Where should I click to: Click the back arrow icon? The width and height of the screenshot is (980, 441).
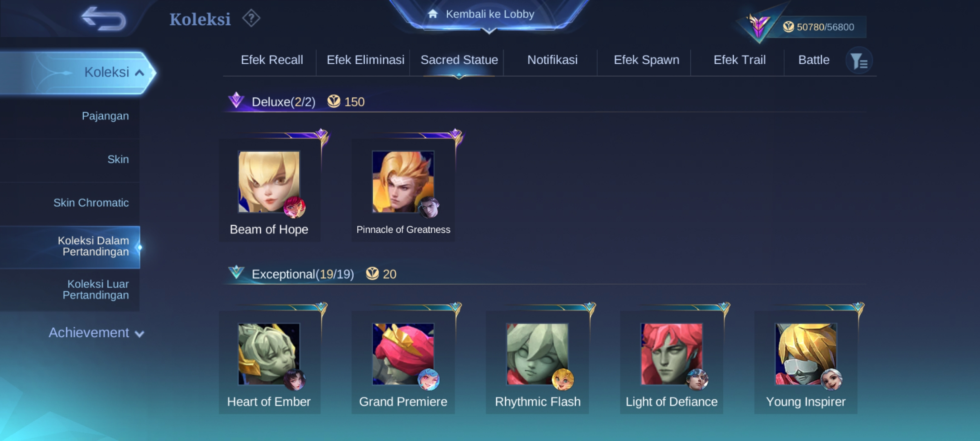pyautogui.click(x=104, y=19)
